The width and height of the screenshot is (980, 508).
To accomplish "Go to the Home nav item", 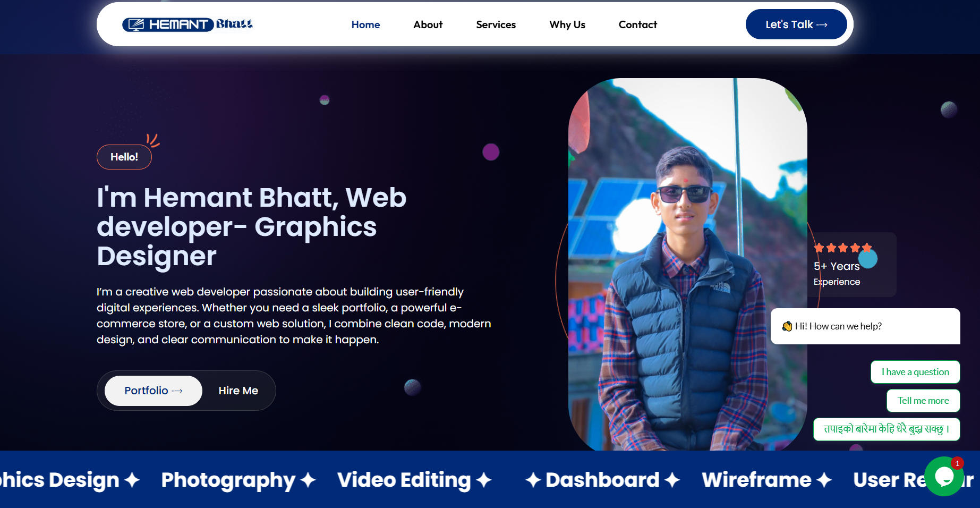I will 365,24.
